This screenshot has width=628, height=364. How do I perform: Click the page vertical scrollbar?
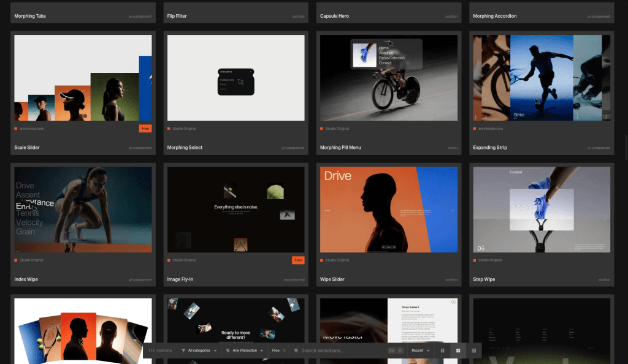[626, 148]
